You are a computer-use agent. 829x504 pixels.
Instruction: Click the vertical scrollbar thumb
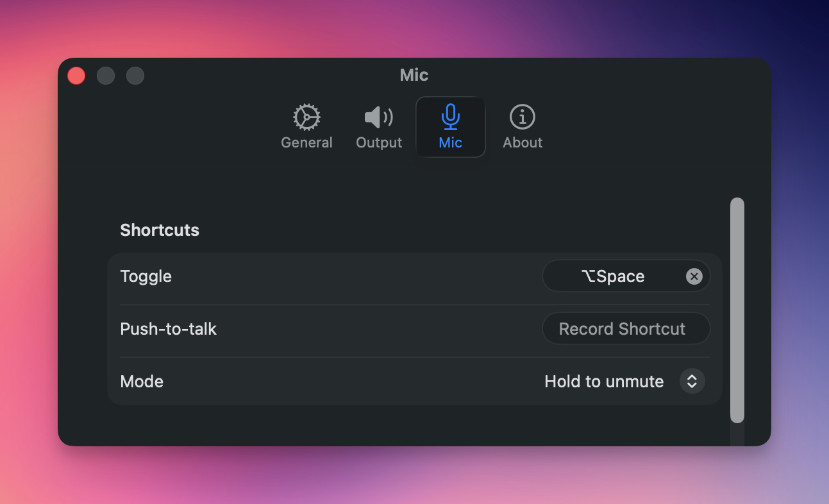737,310
